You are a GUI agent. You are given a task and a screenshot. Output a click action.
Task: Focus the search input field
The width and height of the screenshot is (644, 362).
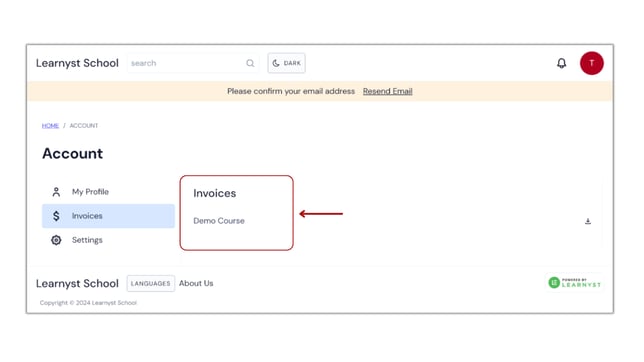point(193,63)
